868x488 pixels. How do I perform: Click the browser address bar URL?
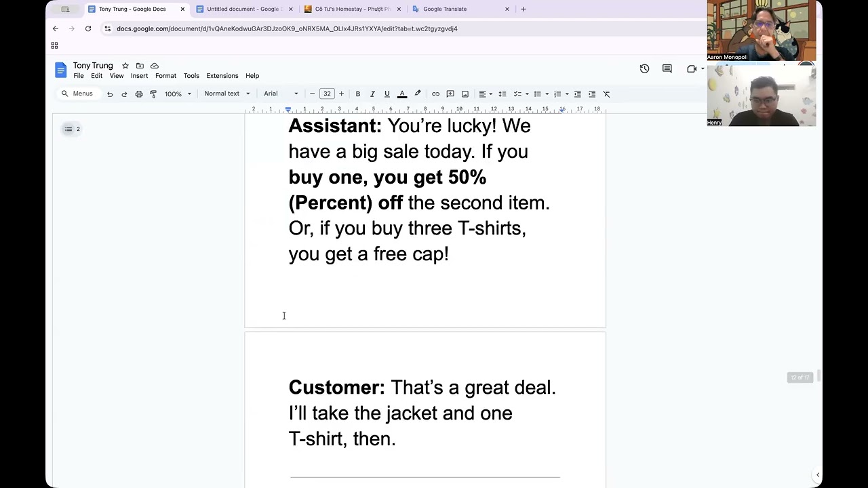coord(287,28)
